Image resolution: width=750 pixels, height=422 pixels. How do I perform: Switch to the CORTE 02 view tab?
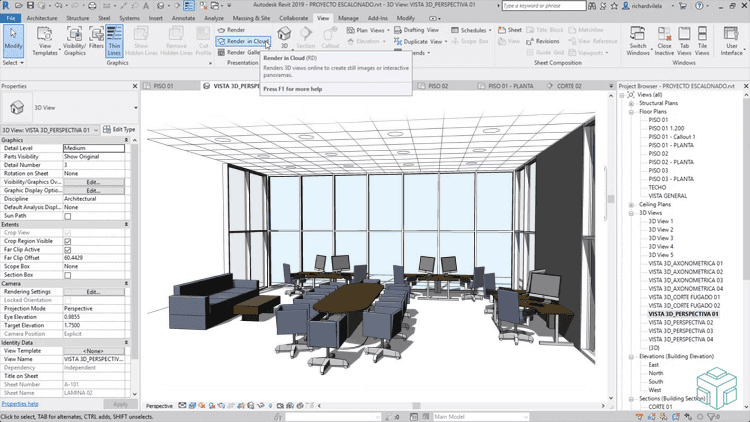coord(568,87)
